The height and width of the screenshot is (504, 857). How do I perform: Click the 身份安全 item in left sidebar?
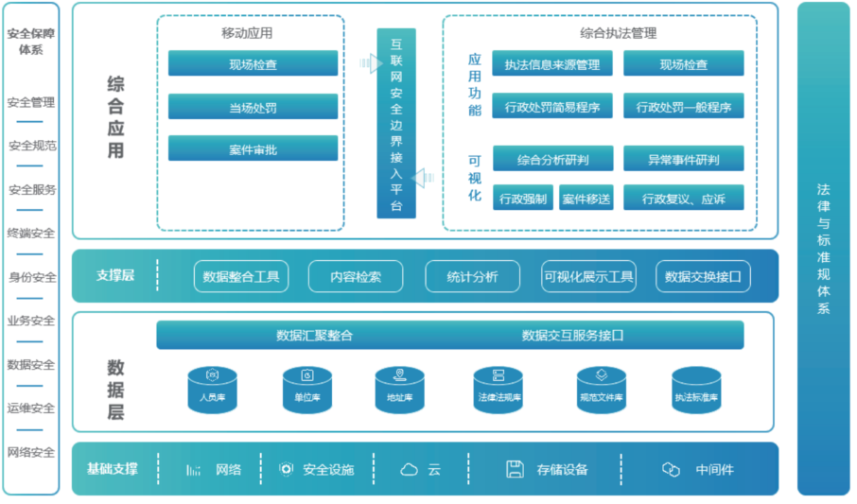click(x=31, y=277)
